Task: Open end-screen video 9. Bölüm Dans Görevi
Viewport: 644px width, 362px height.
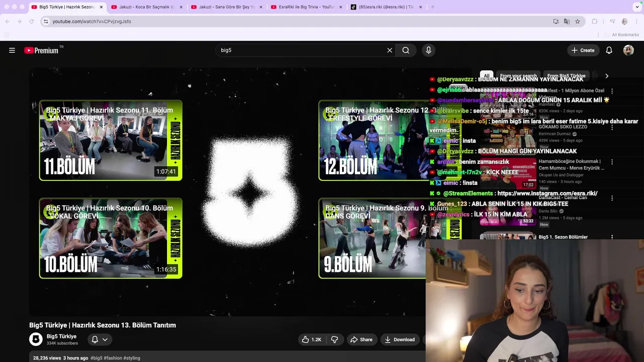Action: [372, 238]
